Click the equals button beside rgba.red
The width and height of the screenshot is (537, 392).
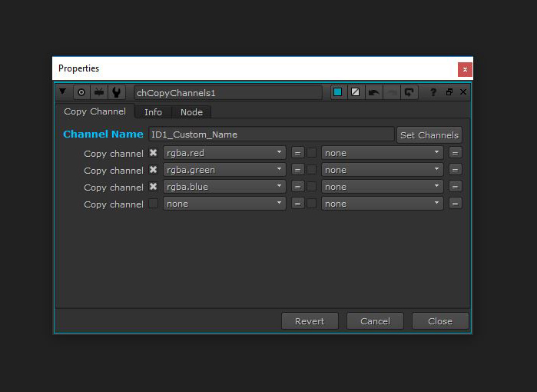point(297,153)
